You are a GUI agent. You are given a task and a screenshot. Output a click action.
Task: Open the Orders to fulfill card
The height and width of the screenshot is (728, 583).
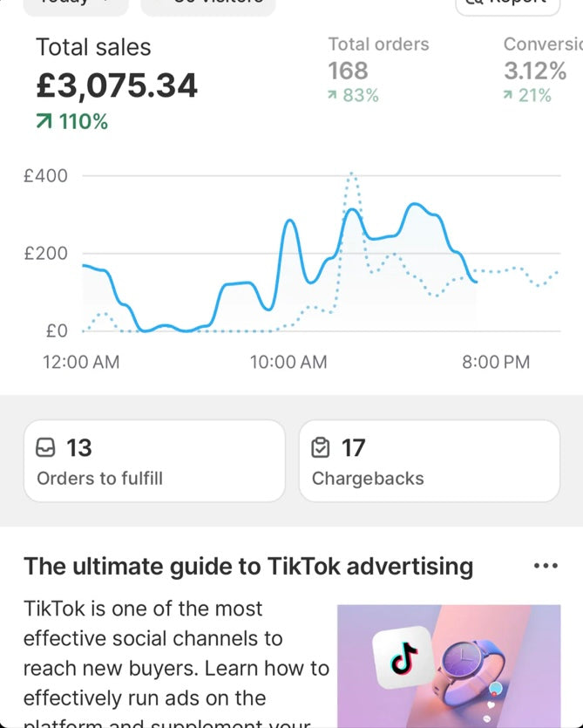(153, 461)
